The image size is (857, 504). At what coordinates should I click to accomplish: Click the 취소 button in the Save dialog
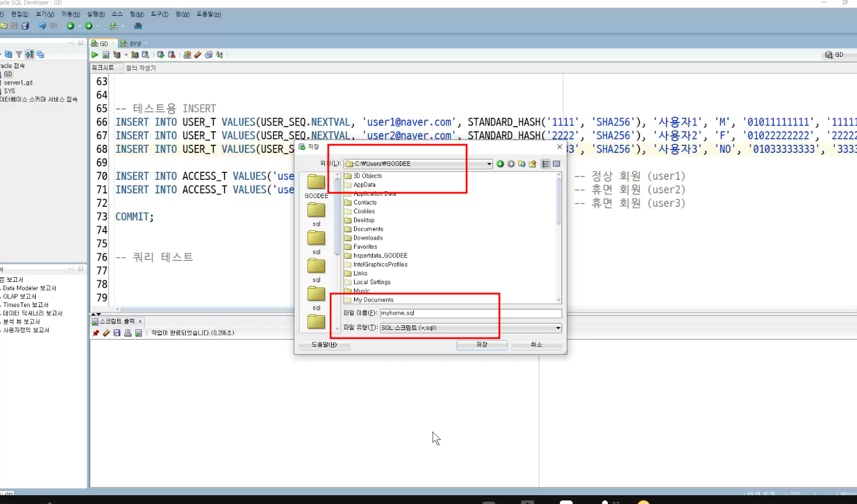536,345
